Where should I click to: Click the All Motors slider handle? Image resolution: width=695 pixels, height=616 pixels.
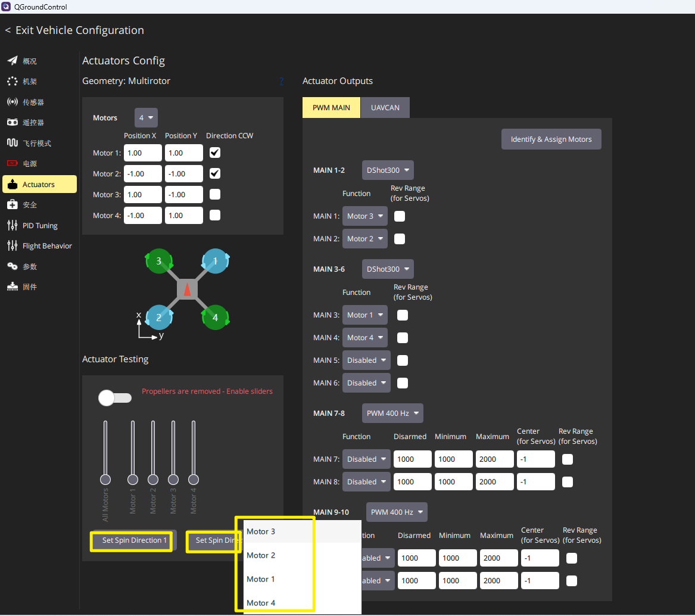coord(105,480)
